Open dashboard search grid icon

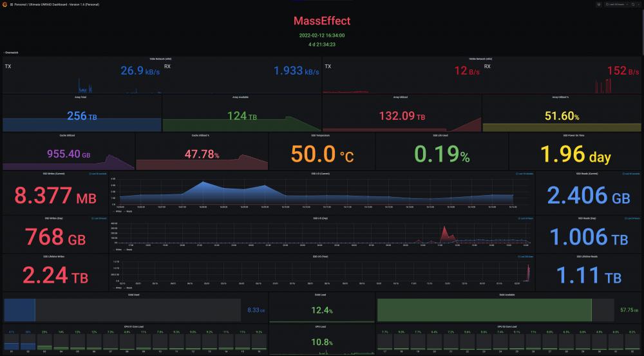12,5
